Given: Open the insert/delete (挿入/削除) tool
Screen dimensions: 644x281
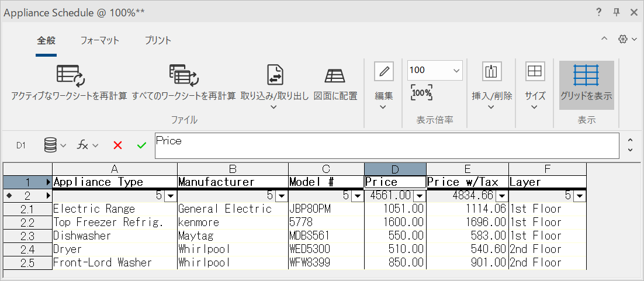Looking at the screenshot, I should coord(491,72).
